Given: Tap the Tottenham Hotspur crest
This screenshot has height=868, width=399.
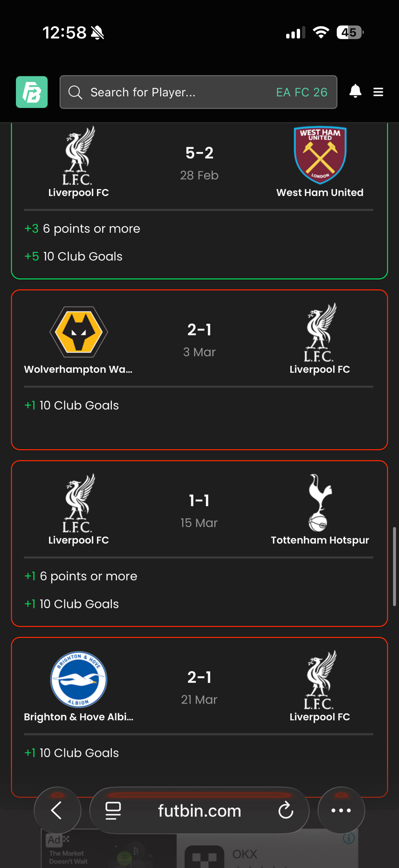Looking at the screenshot, I should coord(320,502).
